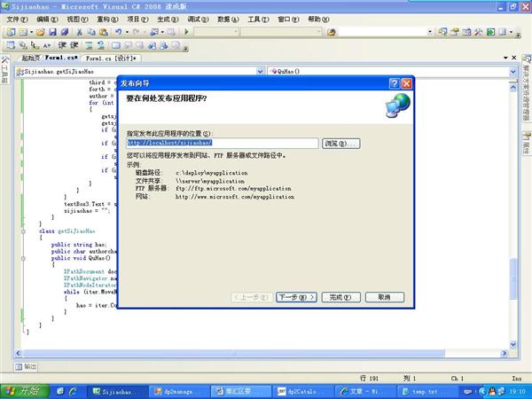
Task: Open the 项目 (Project) menu
Action: tap(137, 20)
